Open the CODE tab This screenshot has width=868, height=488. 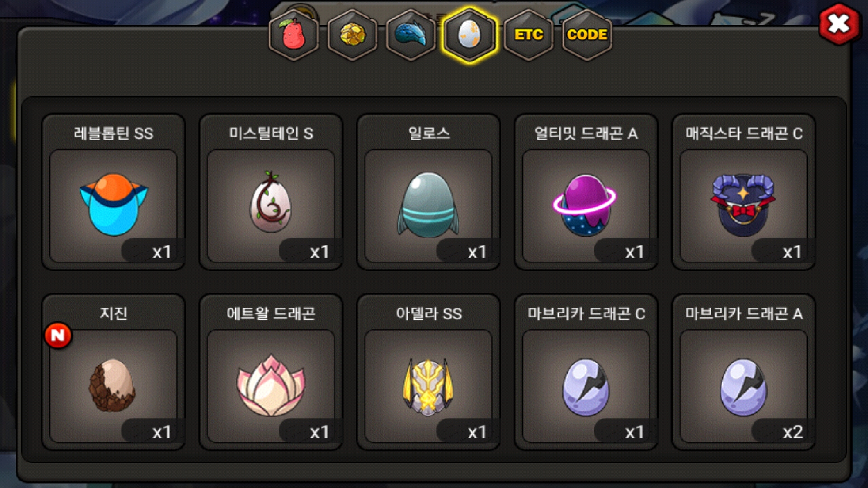(x=587, y=35)
